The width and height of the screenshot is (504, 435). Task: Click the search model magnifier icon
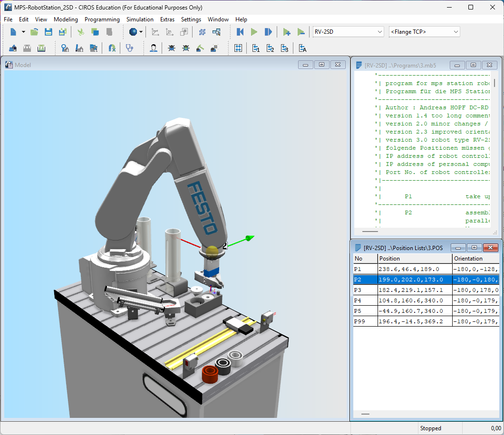216,32
